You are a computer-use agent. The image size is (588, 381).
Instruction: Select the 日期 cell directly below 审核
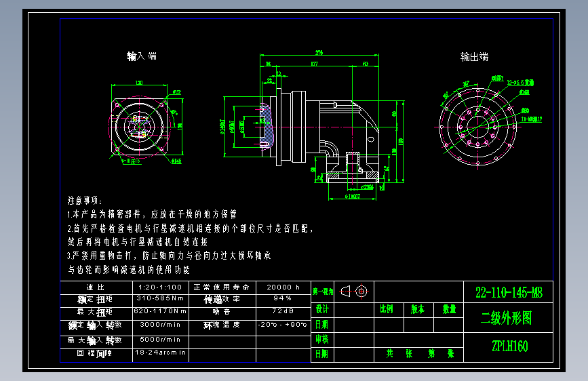click(x=323, y=355)
